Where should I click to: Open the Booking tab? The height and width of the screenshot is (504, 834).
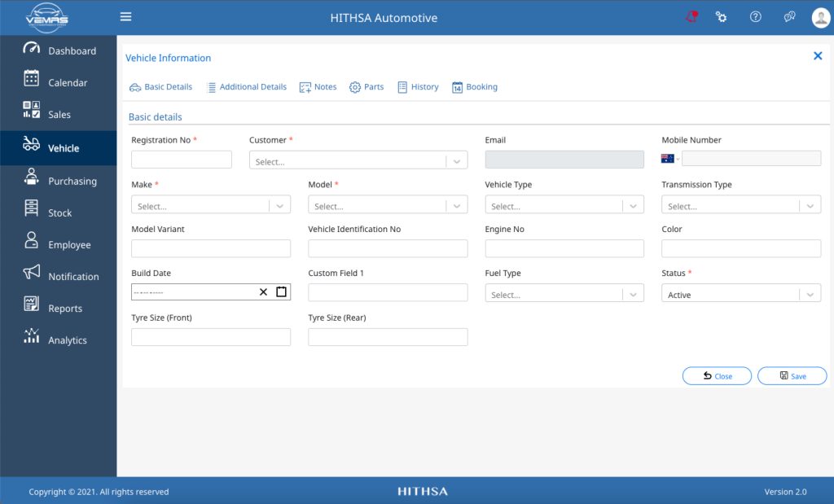(475, 87)
